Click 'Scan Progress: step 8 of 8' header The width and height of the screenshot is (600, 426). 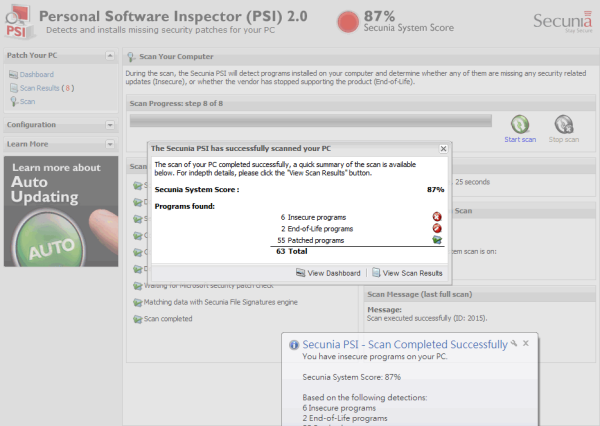pos(176,103)
